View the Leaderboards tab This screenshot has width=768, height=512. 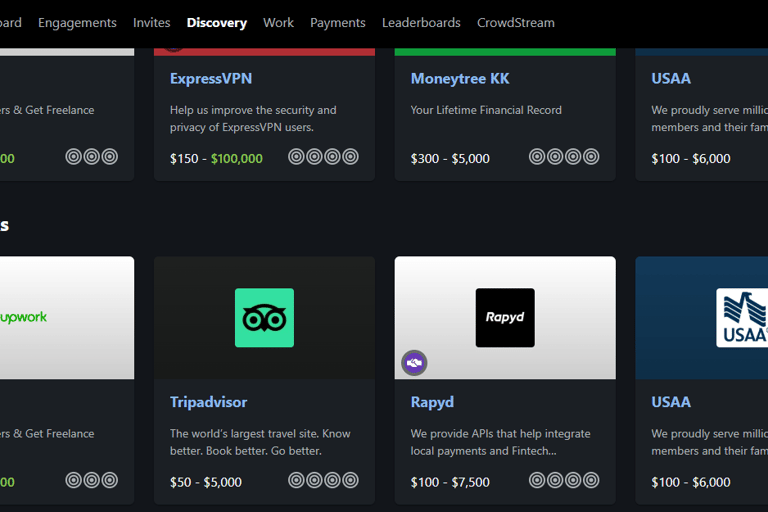[421, 23]
